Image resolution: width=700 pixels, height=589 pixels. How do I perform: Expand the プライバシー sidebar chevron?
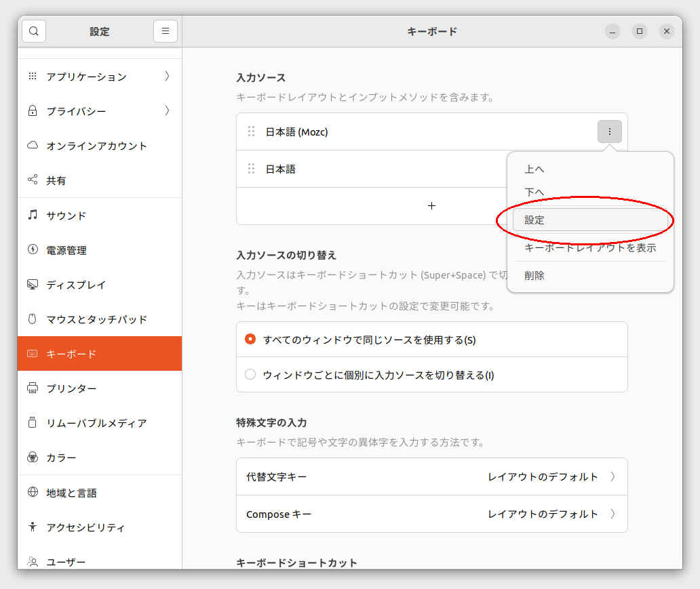pyautogui.click(x=167, y=110)
